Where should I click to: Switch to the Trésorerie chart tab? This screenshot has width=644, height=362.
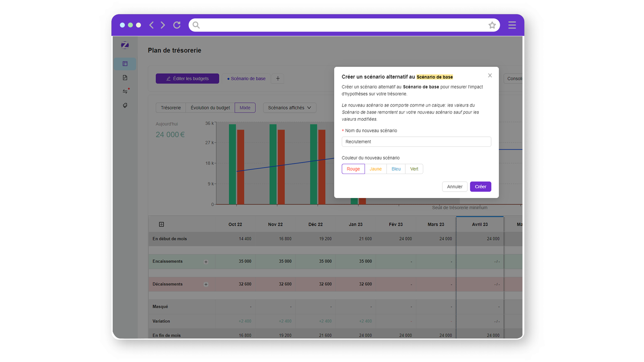pyautogui.click(x=170, y=108)
